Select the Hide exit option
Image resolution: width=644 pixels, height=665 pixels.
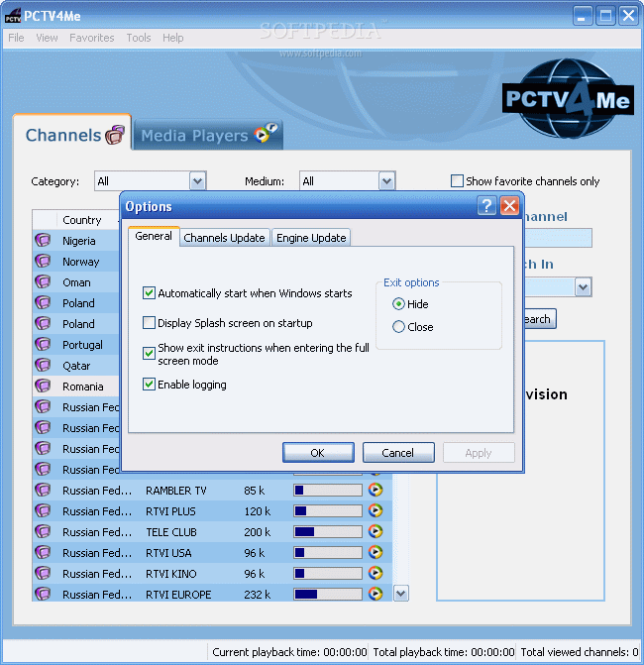tap(398, 304)
